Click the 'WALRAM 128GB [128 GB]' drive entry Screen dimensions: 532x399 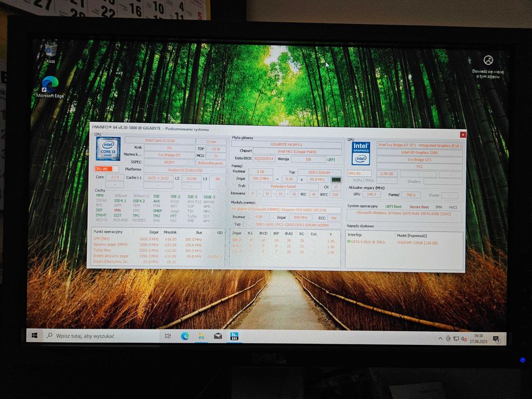(417, 243)
